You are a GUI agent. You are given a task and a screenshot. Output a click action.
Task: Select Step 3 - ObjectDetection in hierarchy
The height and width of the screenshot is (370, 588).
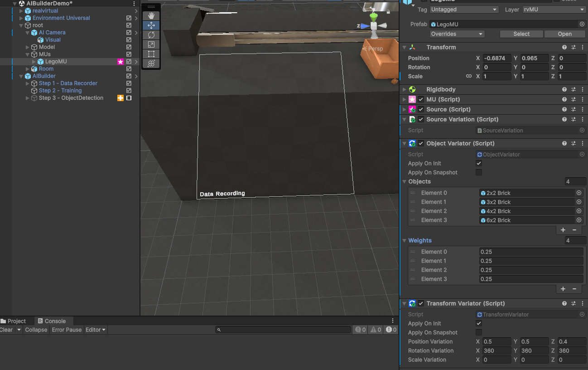coord(71,98)
